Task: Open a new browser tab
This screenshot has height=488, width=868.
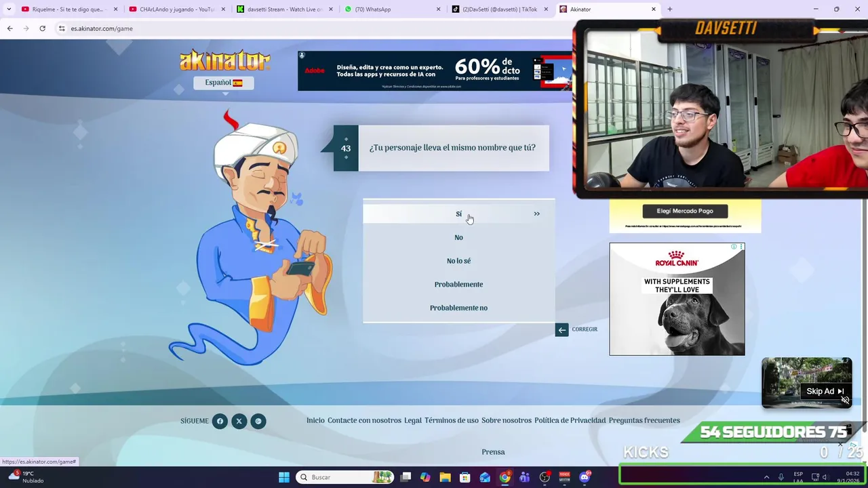Action: pos(669,9)
